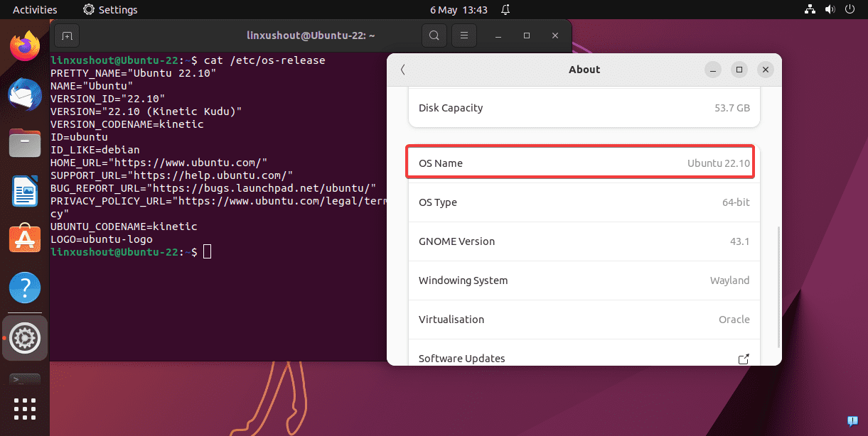Click the Wayland value
The height and width of the screenshot is (436, 868).
(729, 280)
